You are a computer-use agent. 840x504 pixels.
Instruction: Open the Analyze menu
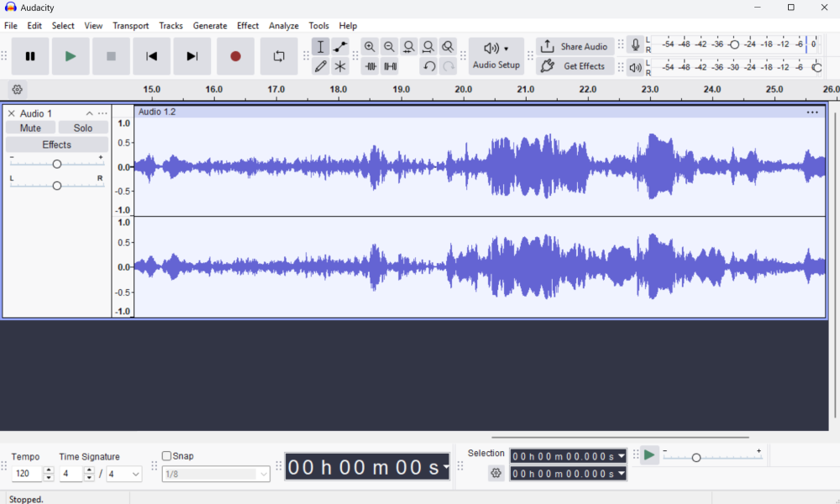[x=284, y=26]
